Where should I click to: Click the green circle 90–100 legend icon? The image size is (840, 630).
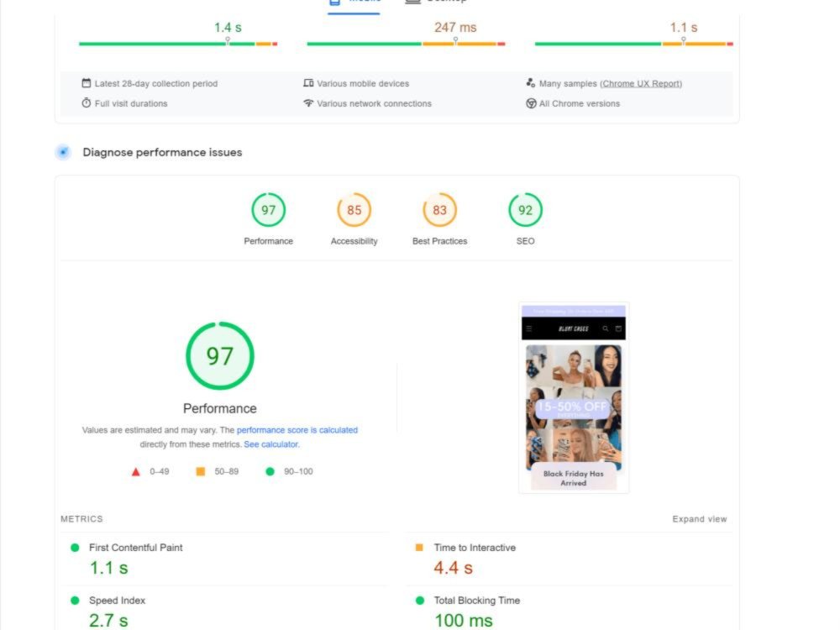[x=270, y=471]
